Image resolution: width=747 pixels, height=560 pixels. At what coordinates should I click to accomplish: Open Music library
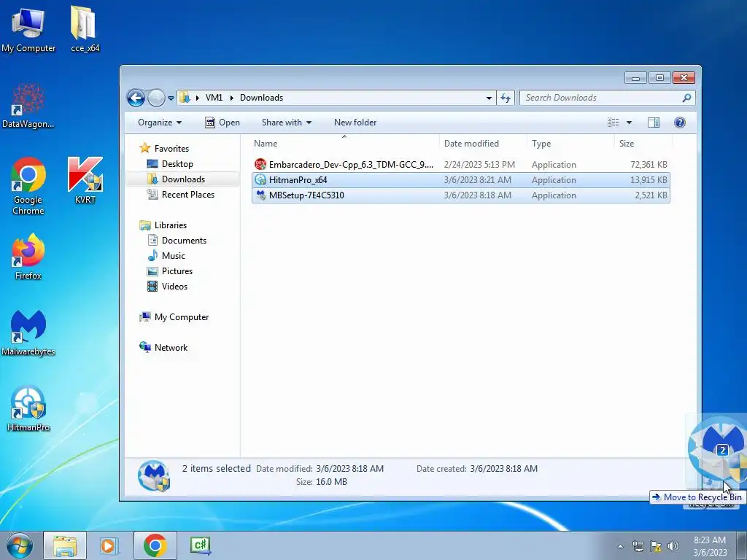pos(166,256)
